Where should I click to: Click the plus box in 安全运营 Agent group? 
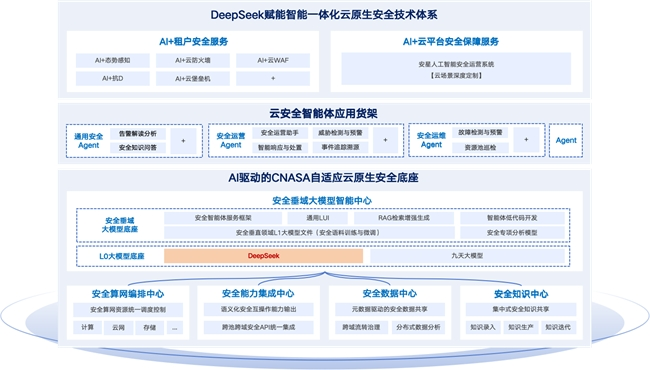tap(385, 140)
